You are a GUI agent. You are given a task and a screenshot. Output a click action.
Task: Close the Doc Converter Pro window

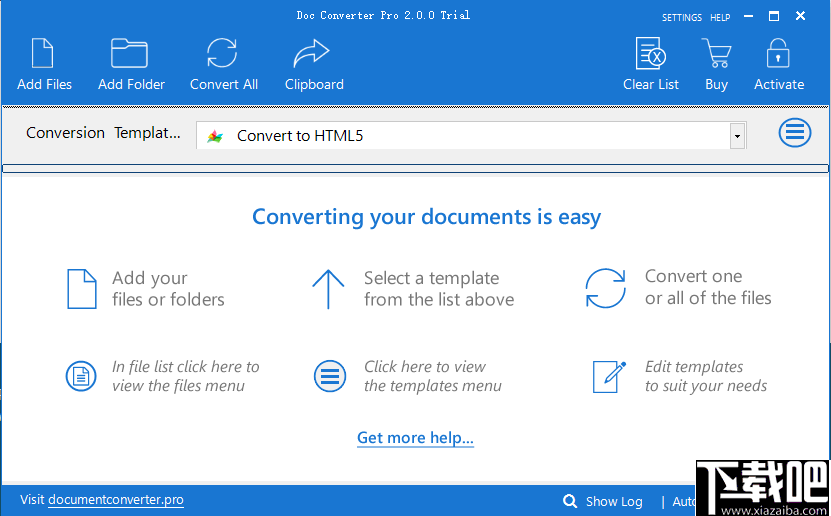coord(800,16)
